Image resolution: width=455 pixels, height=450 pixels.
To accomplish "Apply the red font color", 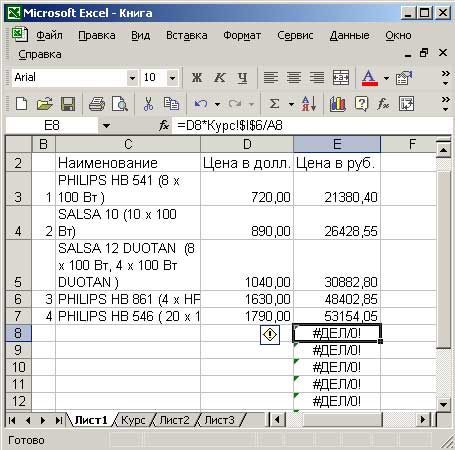I will 370,78.
